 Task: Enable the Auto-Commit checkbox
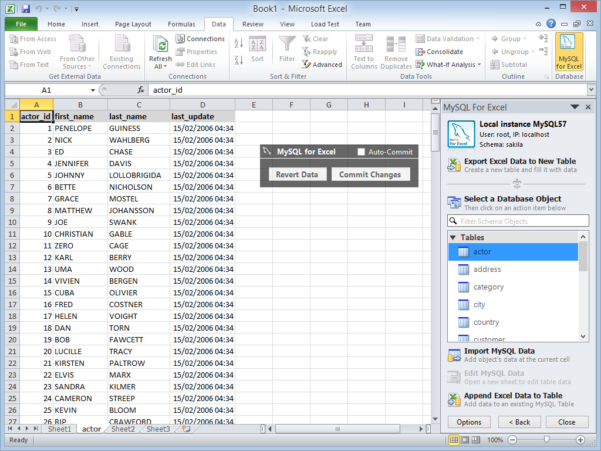pyautogui.click(x=362, y=152)
